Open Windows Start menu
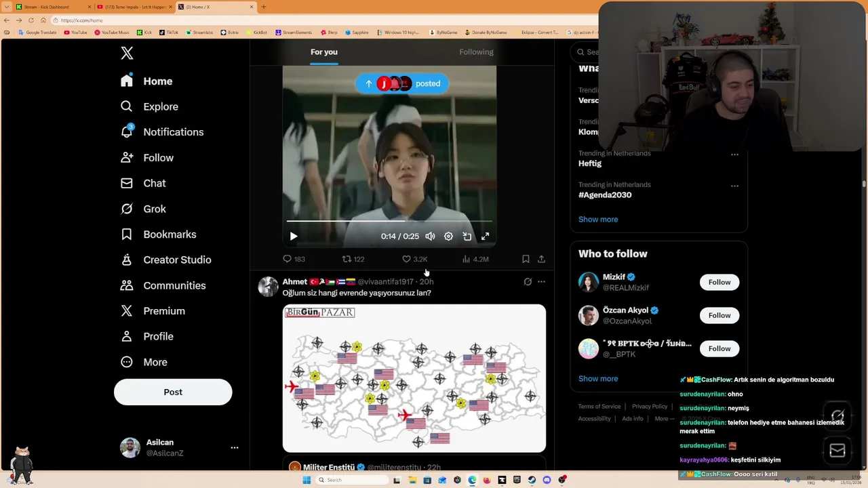Viewport: 868px width, 488px height. (307, 480)
